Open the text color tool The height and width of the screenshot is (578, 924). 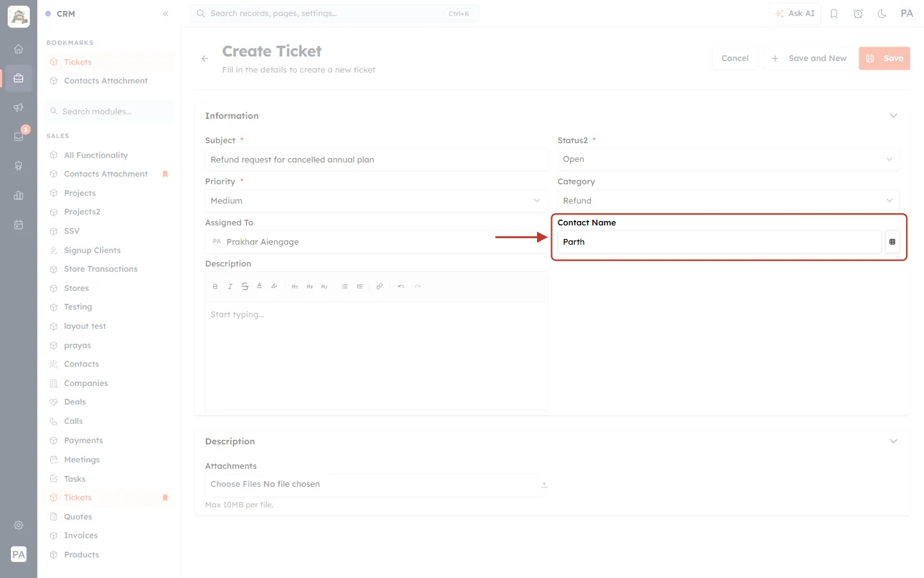[x=259, y=286]
